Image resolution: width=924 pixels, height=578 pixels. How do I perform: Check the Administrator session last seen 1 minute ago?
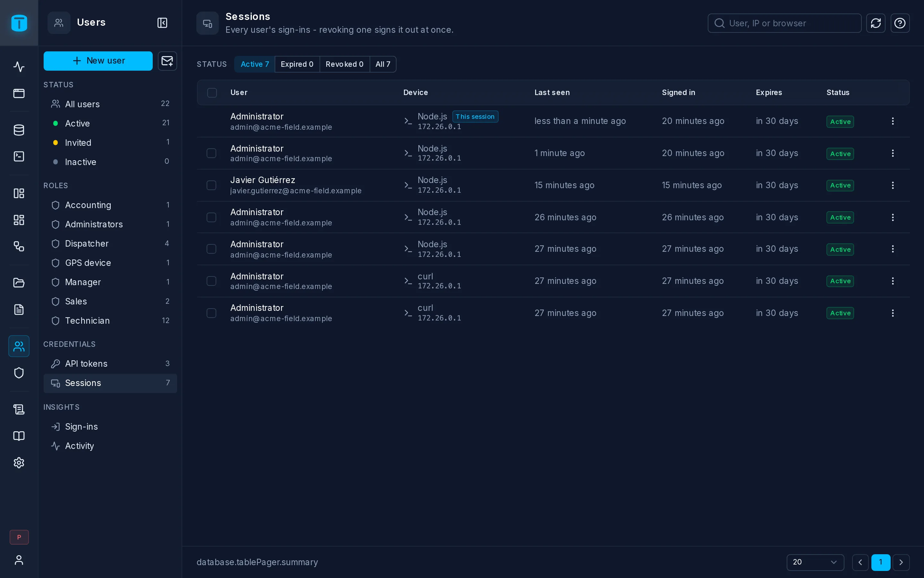pos(211,153)
